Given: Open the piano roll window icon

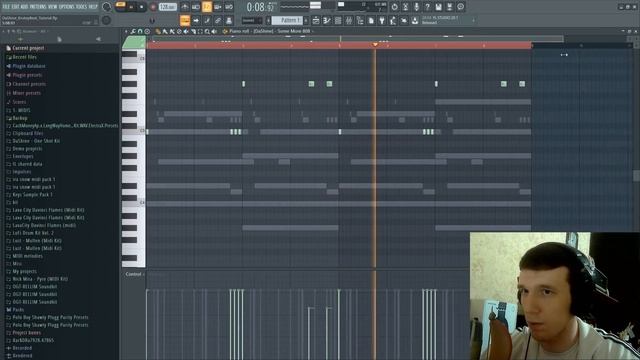Looking at the screenshot, I should 327,20.
